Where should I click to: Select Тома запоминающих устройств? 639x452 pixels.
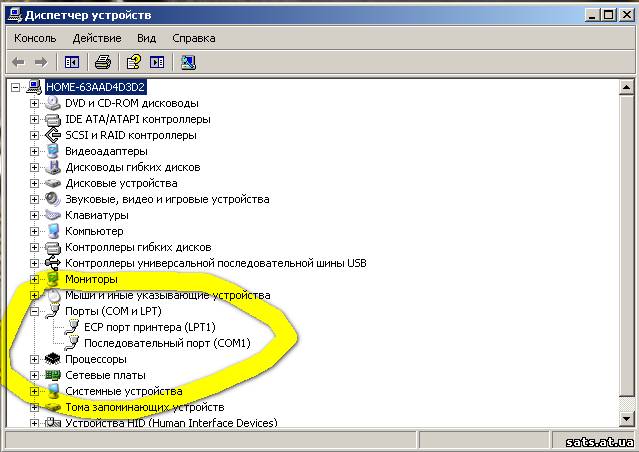pos(145,407)
